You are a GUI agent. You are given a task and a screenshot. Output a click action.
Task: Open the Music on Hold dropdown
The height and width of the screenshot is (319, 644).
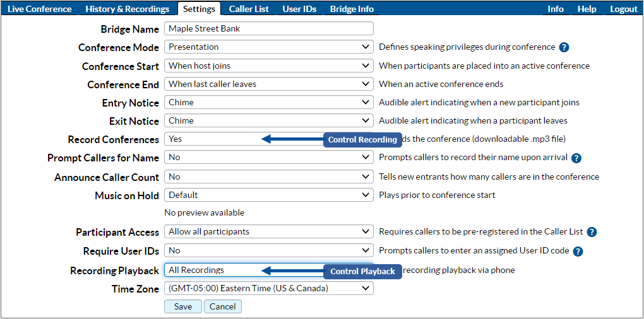(x=268, y=195)
